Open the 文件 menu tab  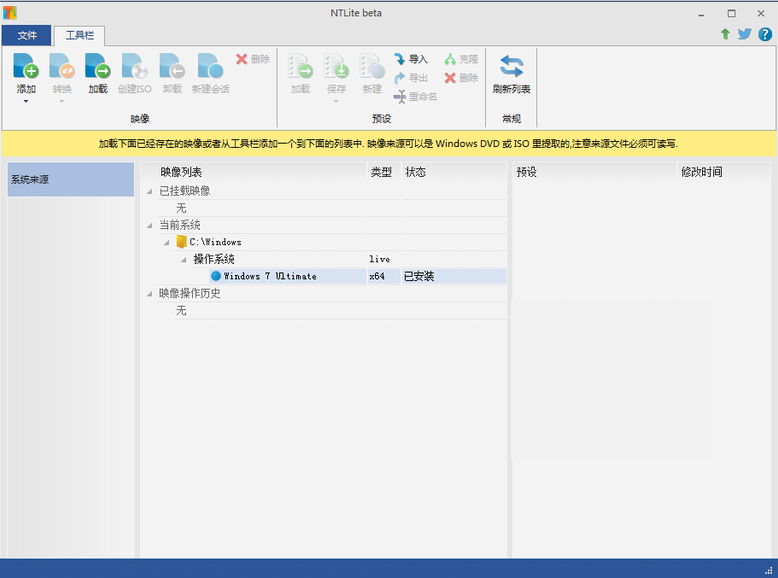coord(27,35)
